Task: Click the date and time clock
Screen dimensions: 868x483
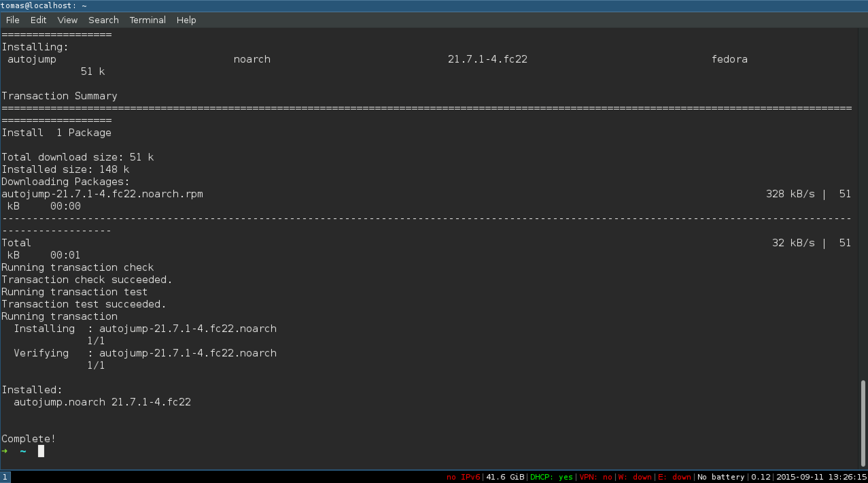Action: (x=821, y=477)
